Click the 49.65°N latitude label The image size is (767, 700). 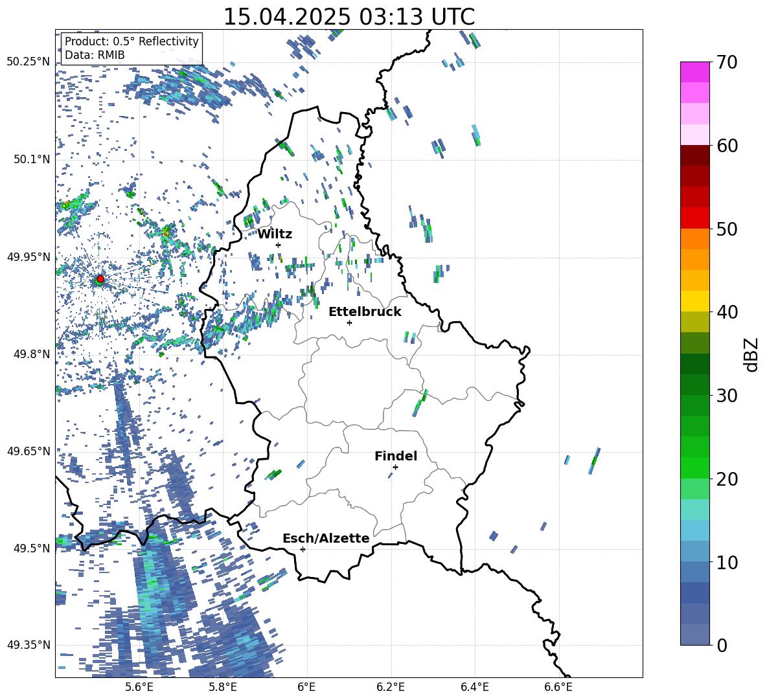[29, 451]
